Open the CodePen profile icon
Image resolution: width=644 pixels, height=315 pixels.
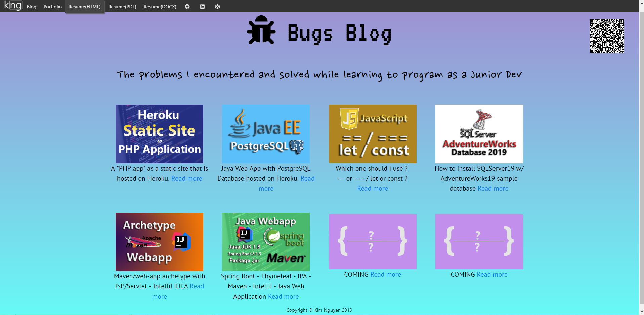tap(217, 6)
